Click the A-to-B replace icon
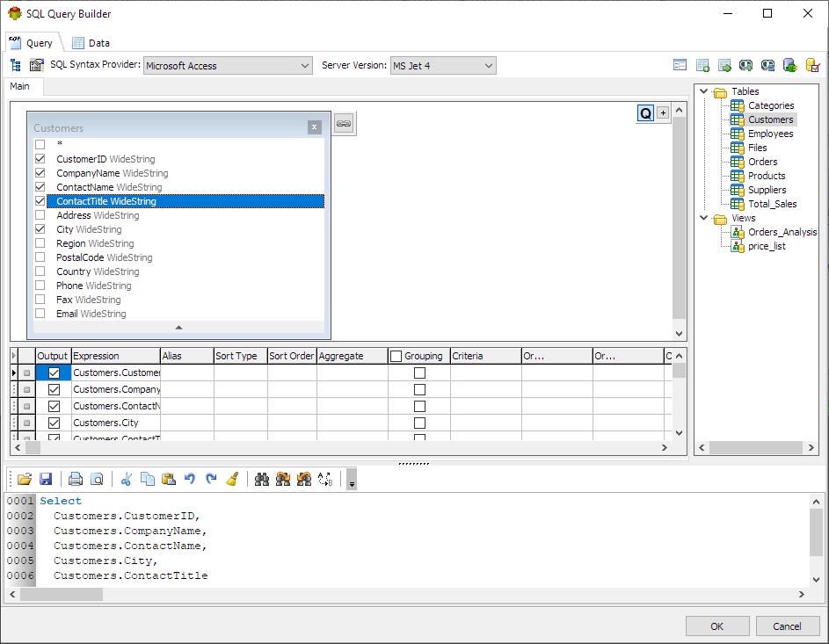This screenshot has width=829, height=644. (325, 479)
